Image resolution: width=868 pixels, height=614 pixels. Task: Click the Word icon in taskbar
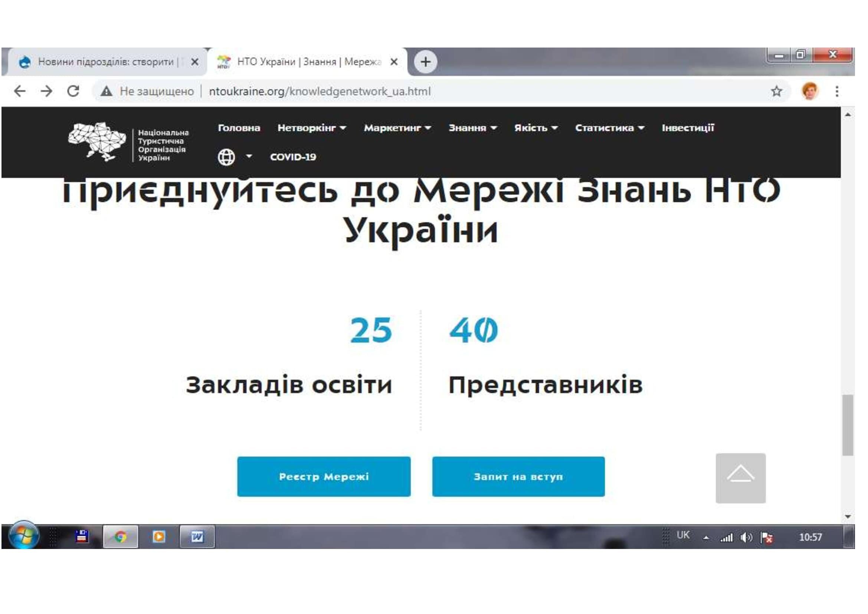(197, 536)
